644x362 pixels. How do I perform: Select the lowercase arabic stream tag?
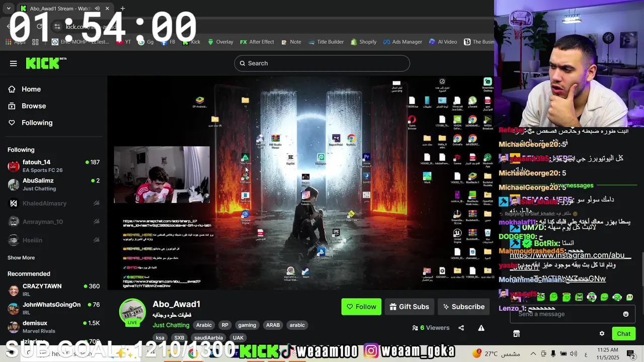point(297,325)
